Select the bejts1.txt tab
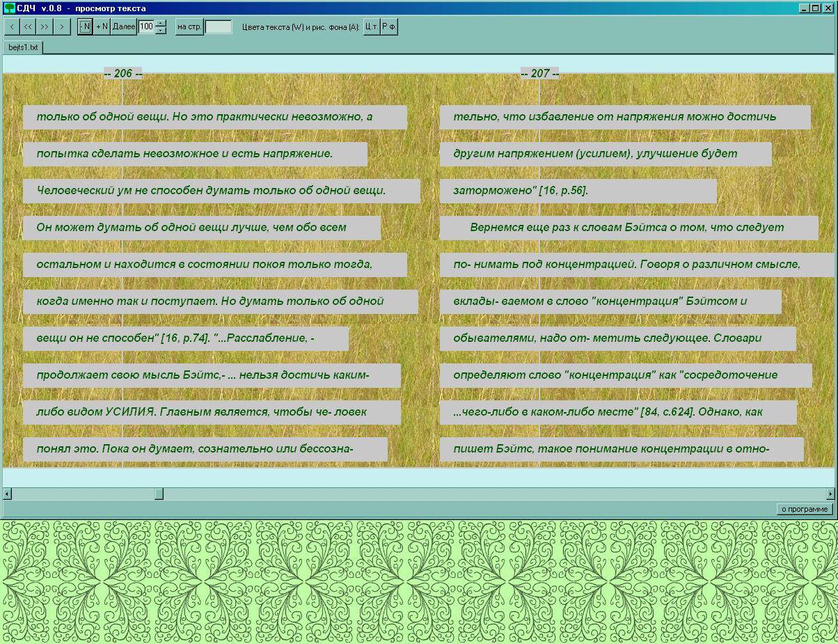This screenshot has height=644, width=838. pyautogui.click(x=24, y=47)
